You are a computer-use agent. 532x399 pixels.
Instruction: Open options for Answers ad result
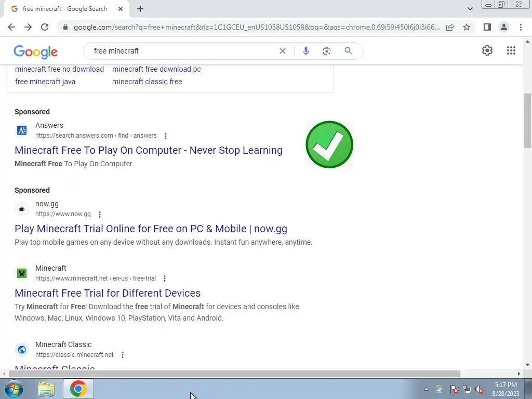[x=166, y=136]
